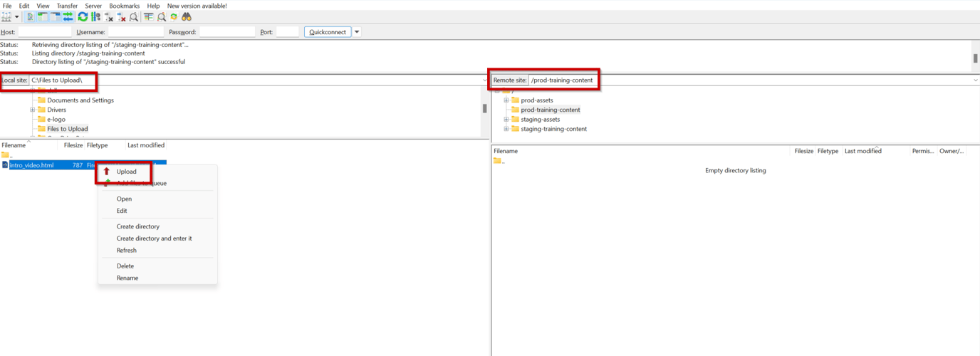This screenshot has width=980, height=356.
Task: Toggle directory comparison icon
Action: pos(162,17)
